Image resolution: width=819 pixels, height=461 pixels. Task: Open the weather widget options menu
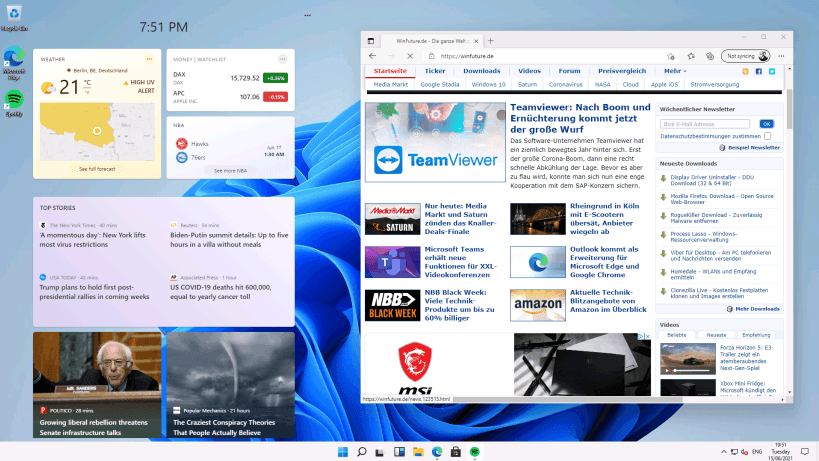click(150, 59)
